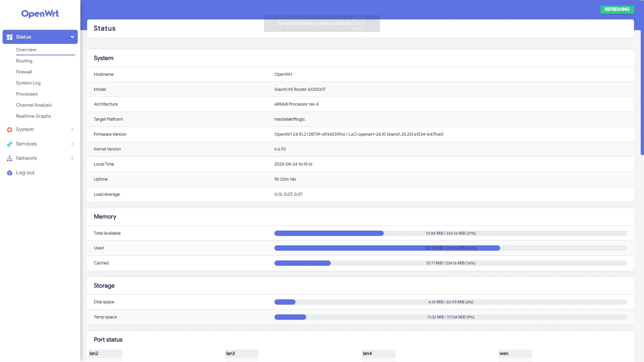Open the Routing status page
Viewport: 644px width, 362px height.
(24, 61)
